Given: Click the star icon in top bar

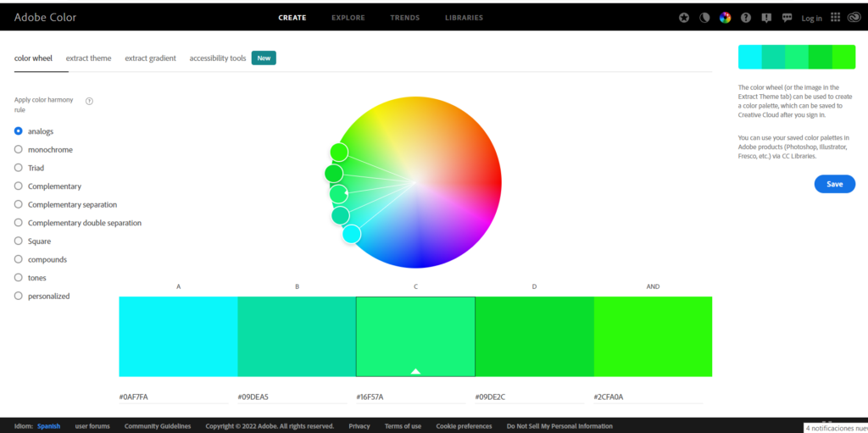Looking at the screenshot, I should pyautogui.click(x=684, y=18).
